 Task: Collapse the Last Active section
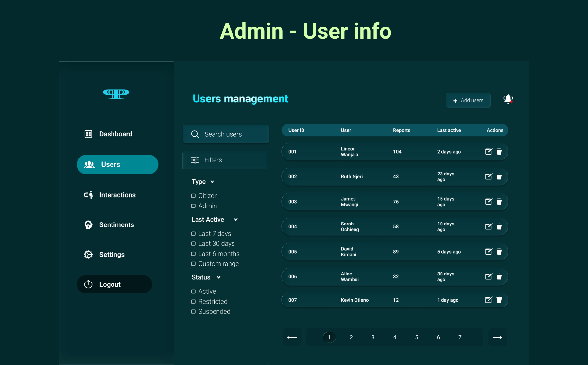(236, 219)
